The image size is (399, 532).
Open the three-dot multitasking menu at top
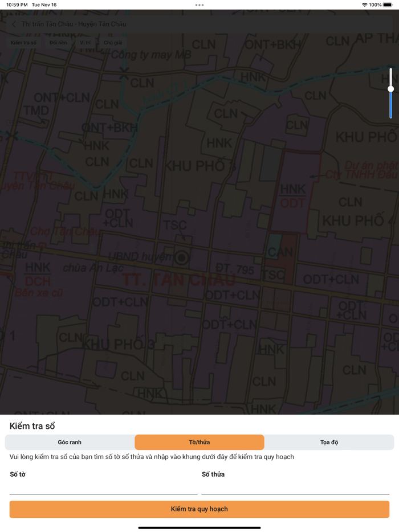tap(199, 5)
